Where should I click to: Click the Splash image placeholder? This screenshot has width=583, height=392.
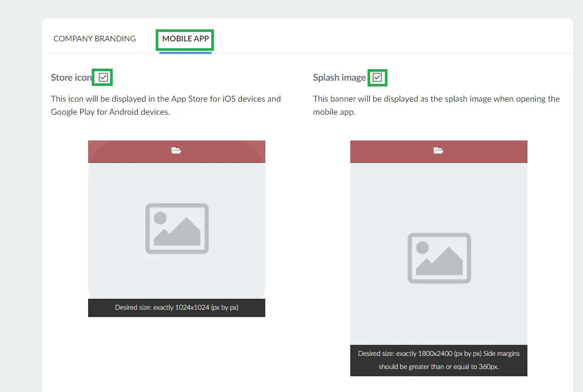point(439,258)
